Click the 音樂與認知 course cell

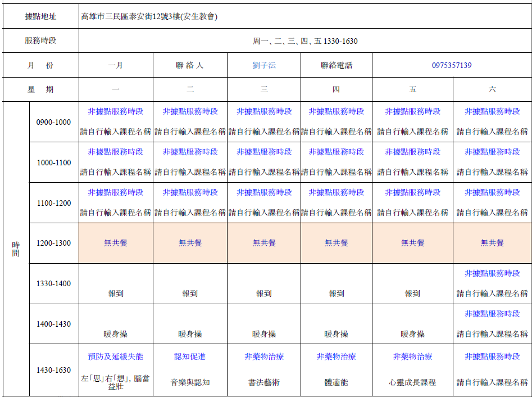coord(190,382)
